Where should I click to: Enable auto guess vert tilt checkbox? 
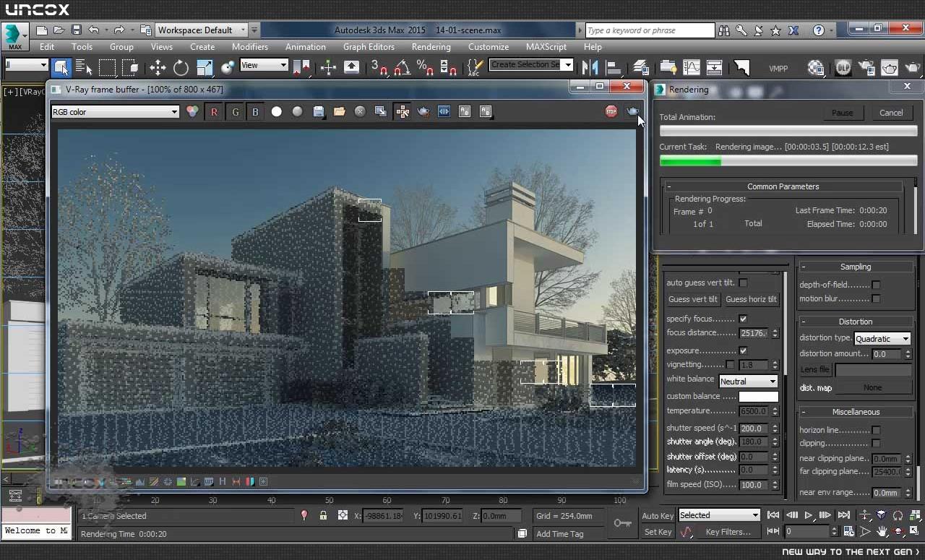tap(743, 283)
